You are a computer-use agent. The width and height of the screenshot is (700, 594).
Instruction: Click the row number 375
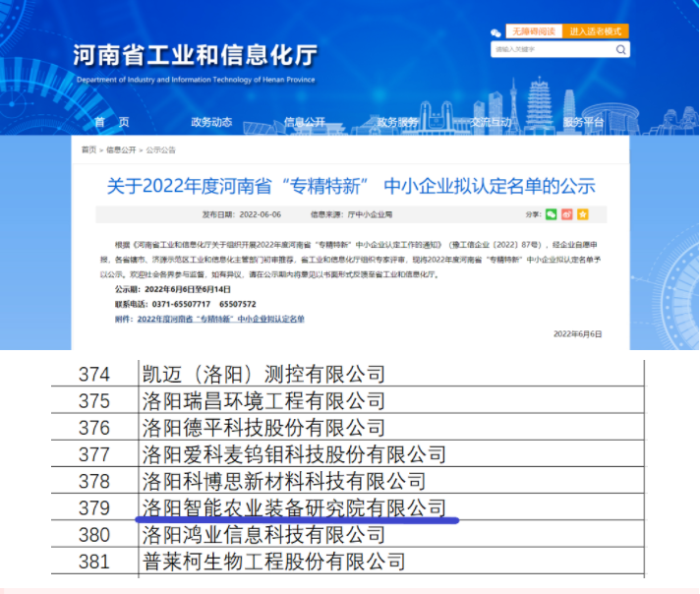(94, 401)
